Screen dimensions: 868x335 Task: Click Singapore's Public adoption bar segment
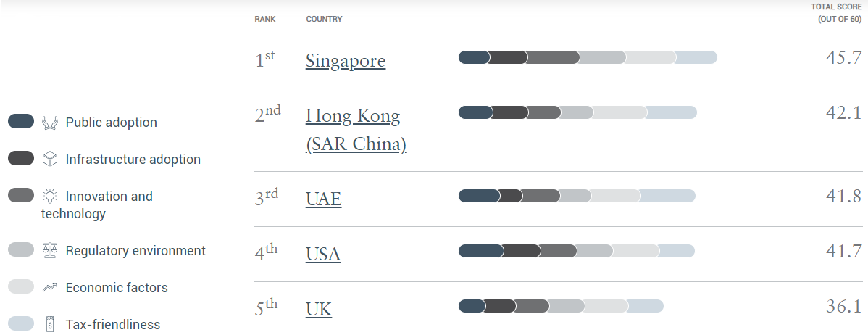pyautogui.click(x=474, y=57)
